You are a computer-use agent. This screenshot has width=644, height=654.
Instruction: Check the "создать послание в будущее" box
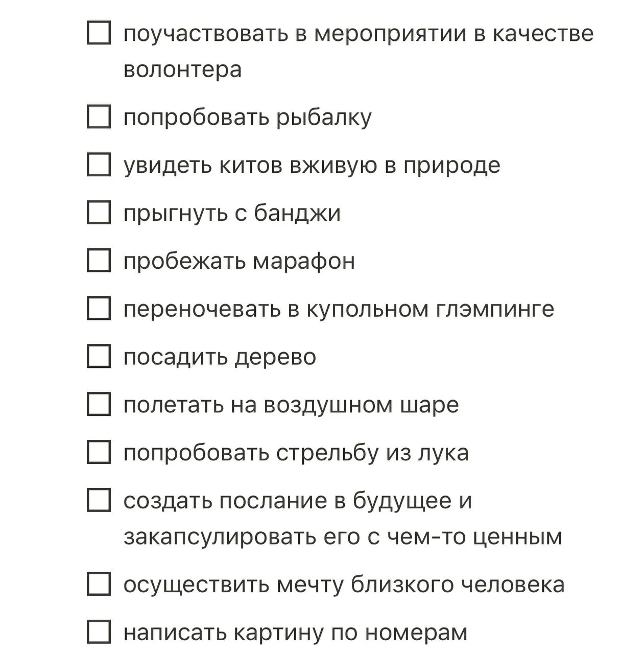(99, 500)
